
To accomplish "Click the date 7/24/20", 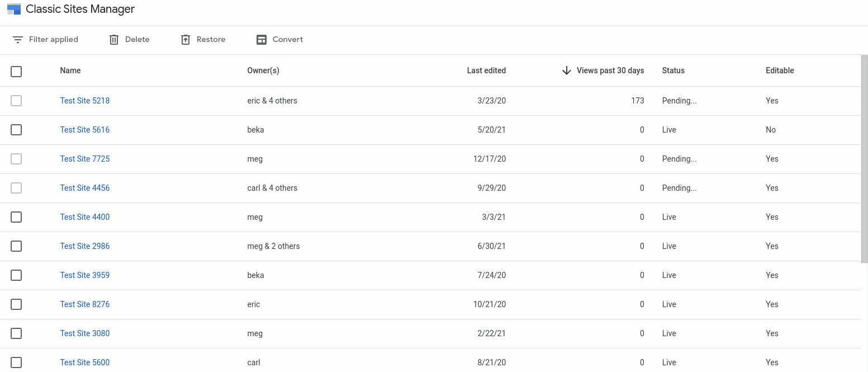I will [492, 275].
